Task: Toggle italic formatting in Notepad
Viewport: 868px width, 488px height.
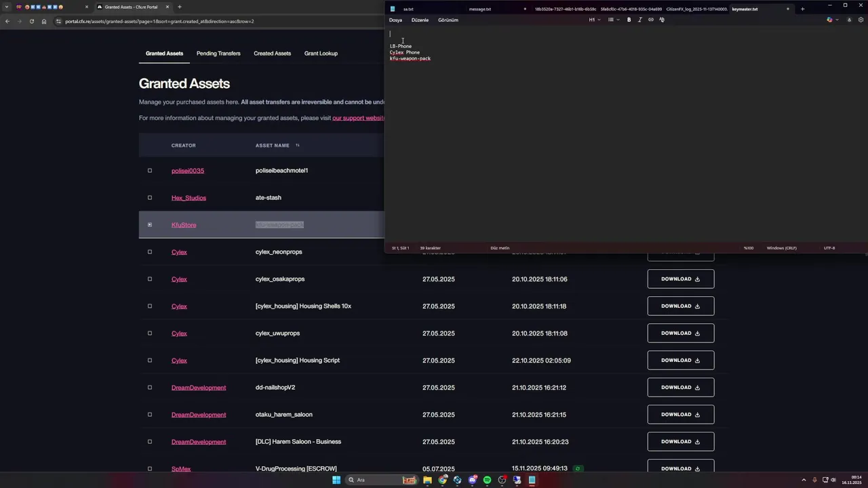Action: pyautogui.click(x=639, y=20)
